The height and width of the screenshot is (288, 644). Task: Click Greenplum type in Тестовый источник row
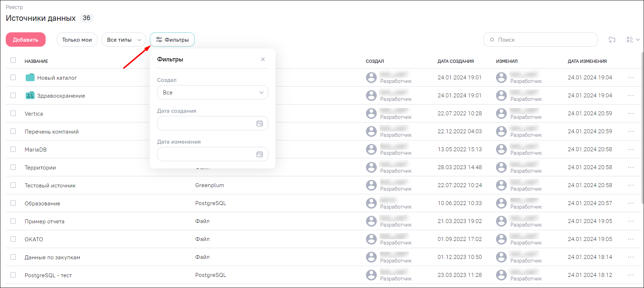210,185
